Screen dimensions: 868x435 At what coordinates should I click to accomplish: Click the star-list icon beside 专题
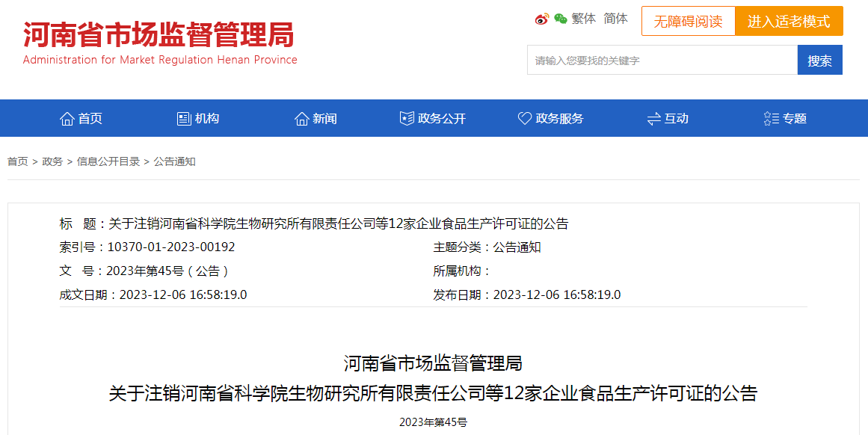click(x=771, y=118)
